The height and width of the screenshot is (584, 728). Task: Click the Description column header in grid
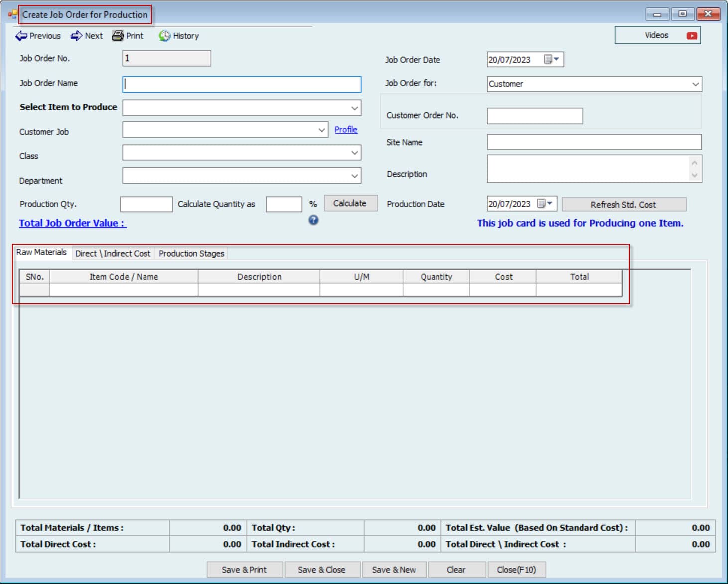click(x=259, y=277)
